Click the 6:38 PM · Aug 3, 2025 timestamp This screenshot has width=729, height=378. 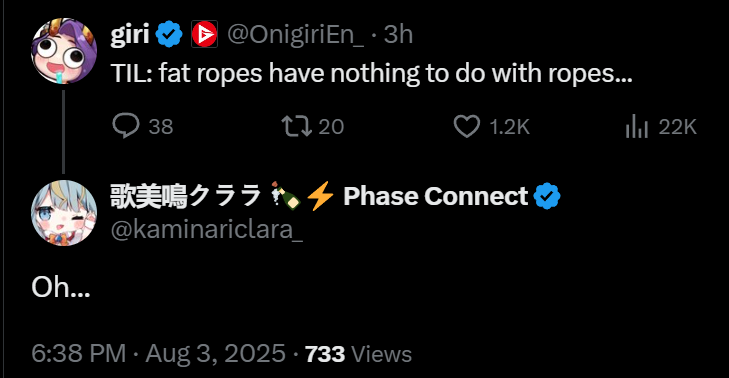pos(159,354)
